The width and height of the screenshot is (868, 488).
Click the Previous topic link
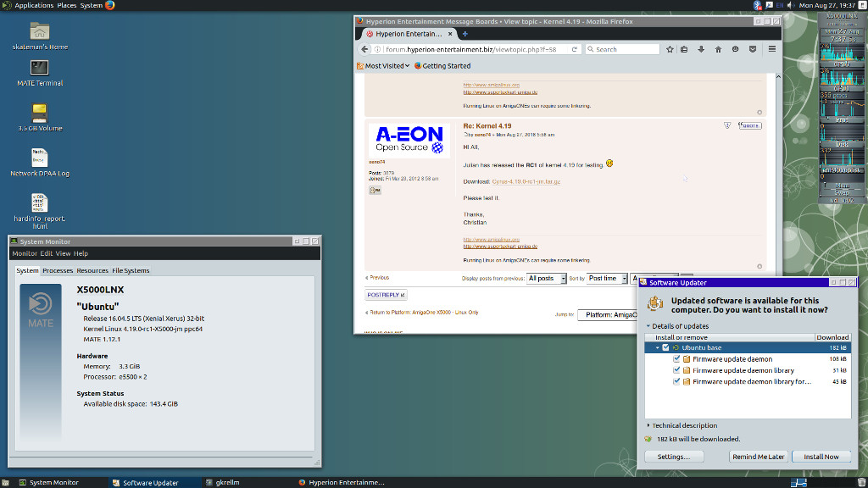(377, 278)
